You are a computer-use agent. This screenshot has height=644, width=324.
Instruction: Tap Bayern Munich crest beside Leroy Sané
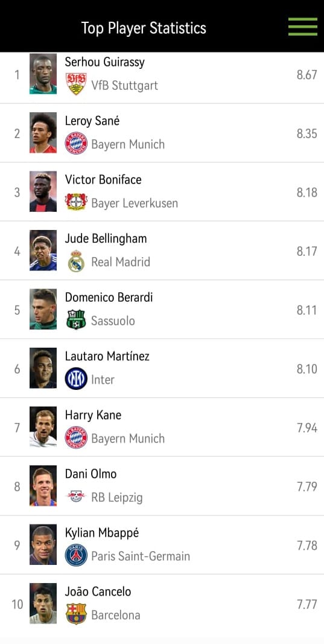[x=76, y=143]
